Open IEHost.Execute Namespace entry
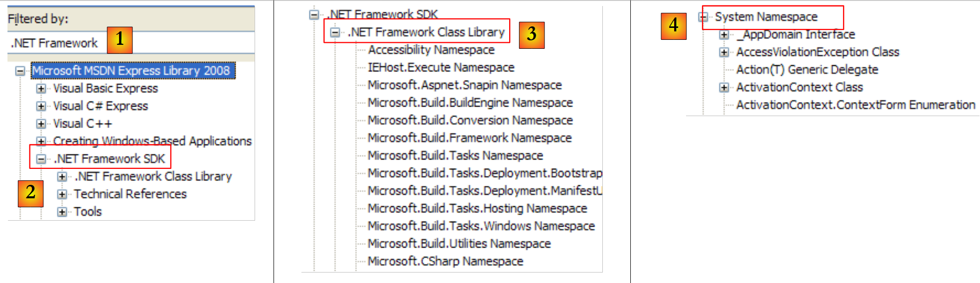 tap(441, 68)
